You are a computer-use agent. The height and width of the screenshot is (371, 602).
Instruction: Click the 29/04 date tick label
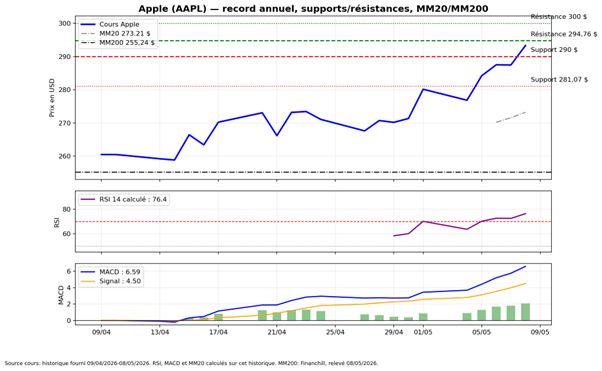394,332
